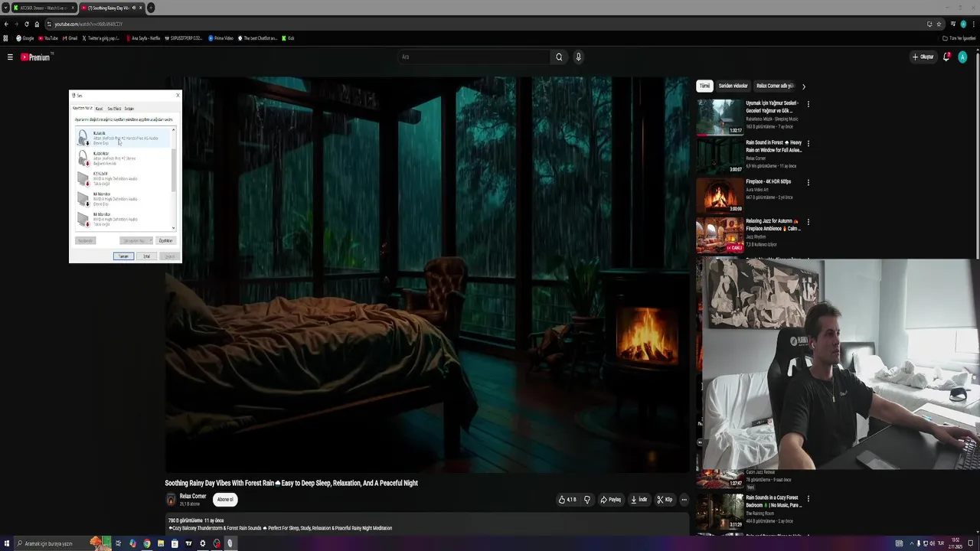Dislike the rainy day video
Viewport: 980px width, 551px height.
(587, 500)
